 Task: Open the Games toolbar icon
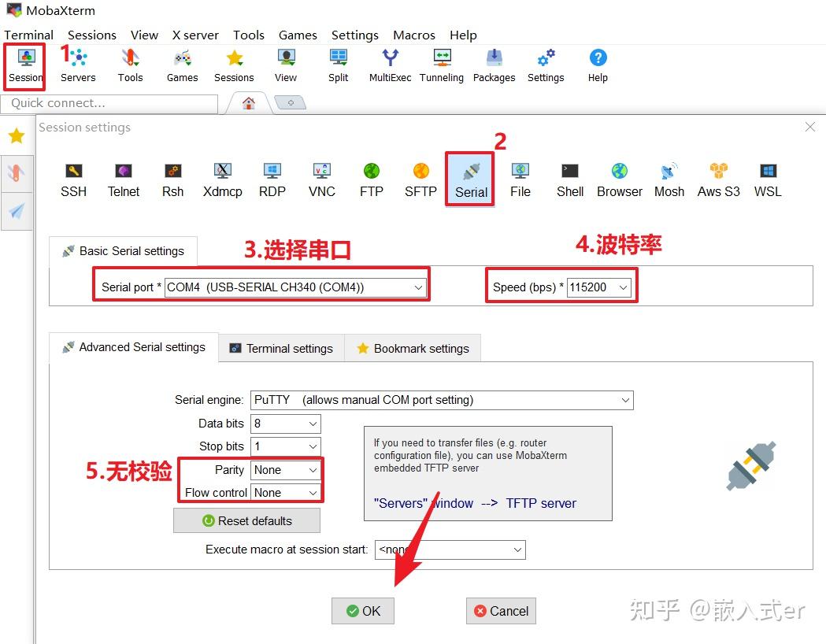(x=182, y=63)
